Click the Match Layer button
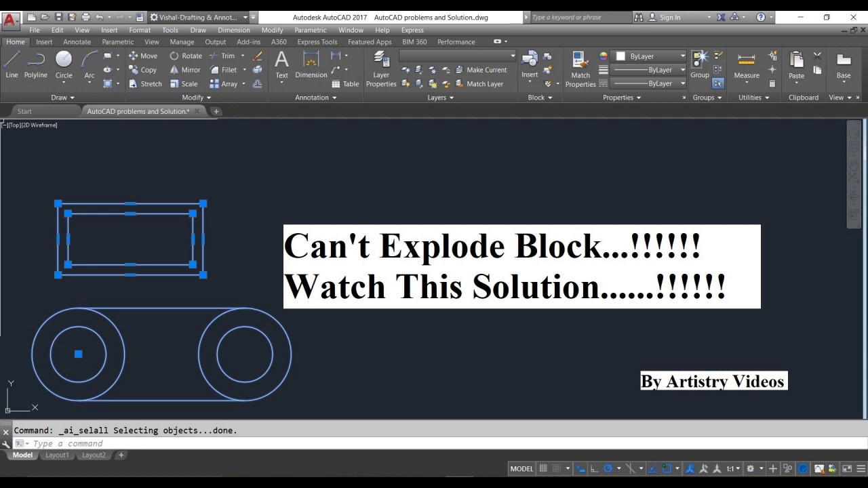868x488 pixels. click(x=479, y=84)
